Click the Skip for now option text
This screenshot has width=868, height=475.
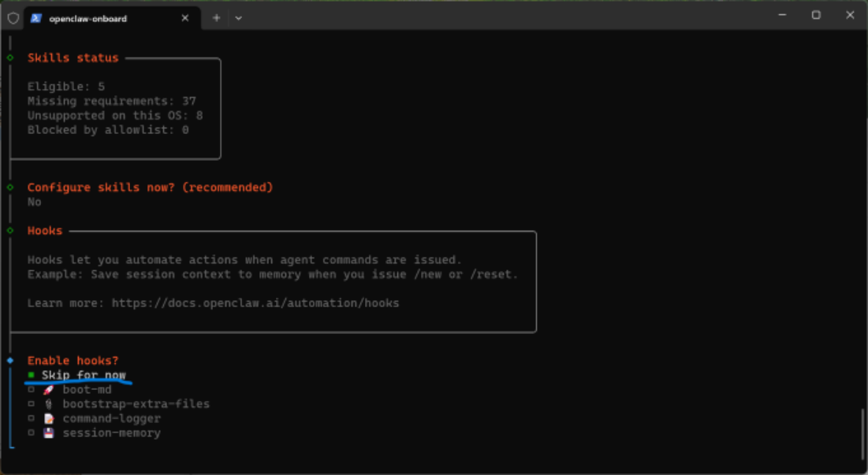click(84, 375)
